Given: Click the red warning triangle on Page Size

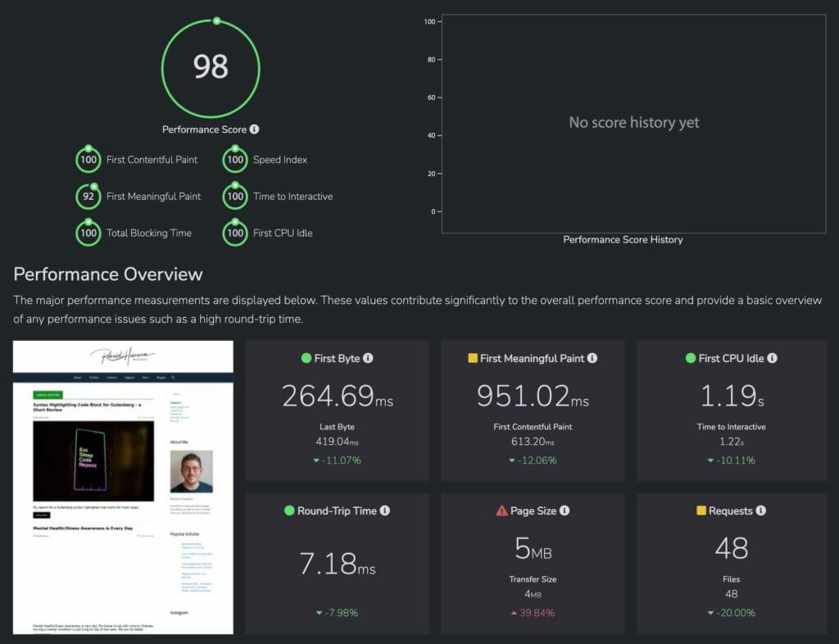Looking at the screenshot, I should click(x=501, y=510).
